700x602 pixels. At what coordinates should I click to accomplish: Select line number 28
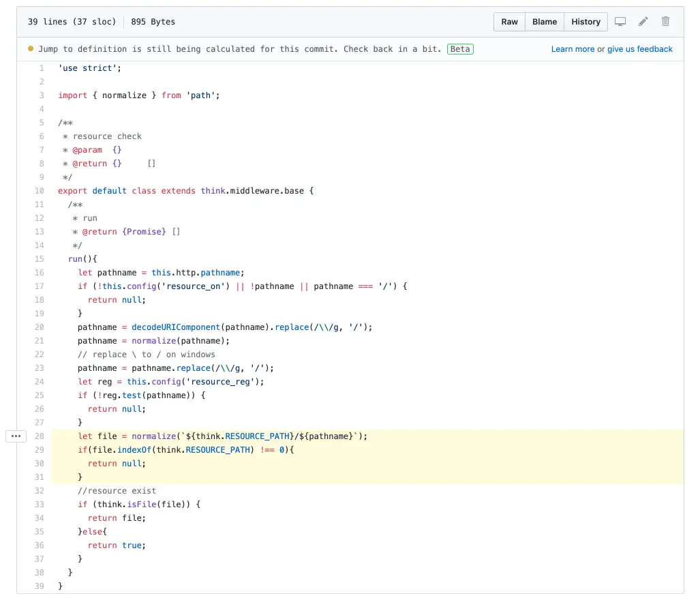40,436
